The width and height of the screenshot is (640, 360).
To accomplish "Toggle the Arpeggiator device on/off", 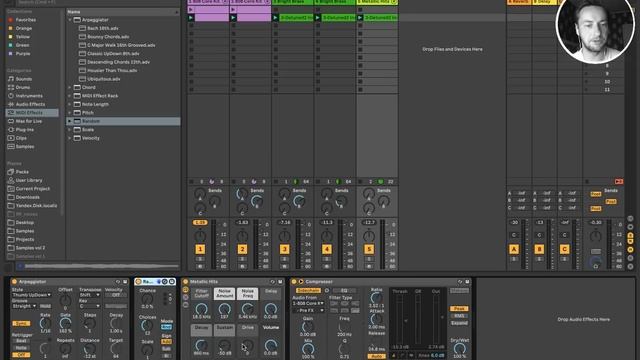I will tap(14, 282).
